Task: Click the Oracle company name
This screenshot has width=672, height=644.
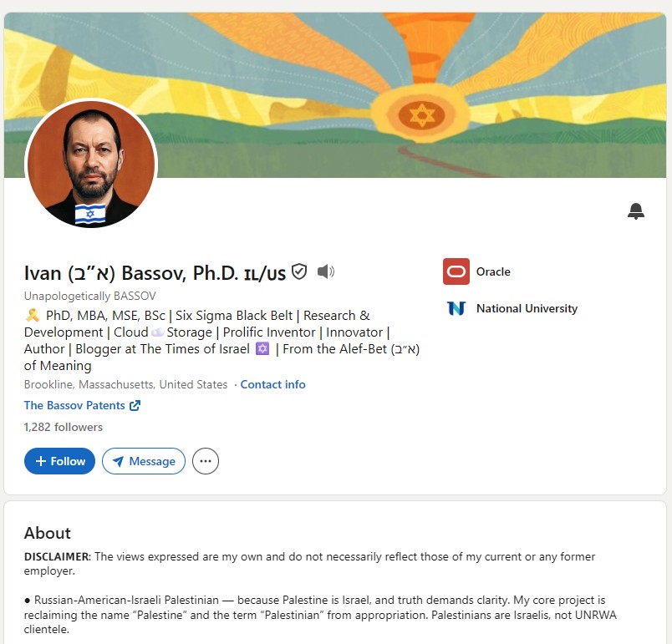Action: pyautogui.click(x=493, y=272)
